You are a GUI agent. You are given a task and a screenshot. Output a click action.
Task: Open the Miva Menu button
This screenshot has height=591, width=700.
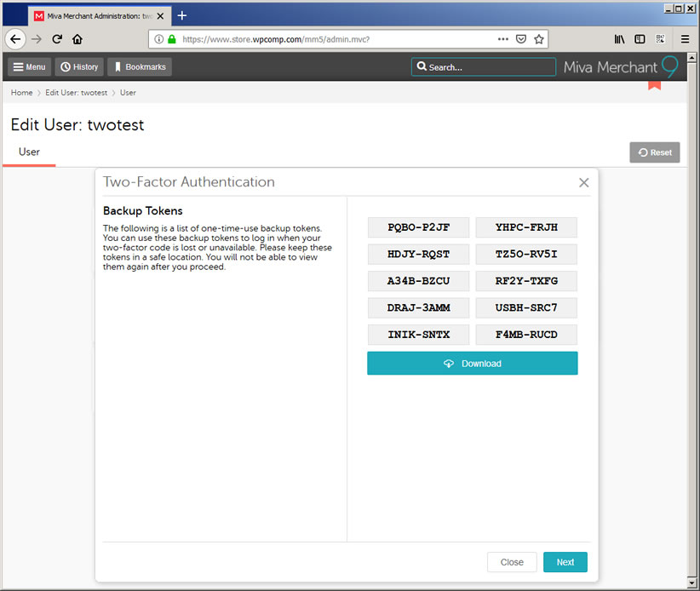tap(30, 67)
